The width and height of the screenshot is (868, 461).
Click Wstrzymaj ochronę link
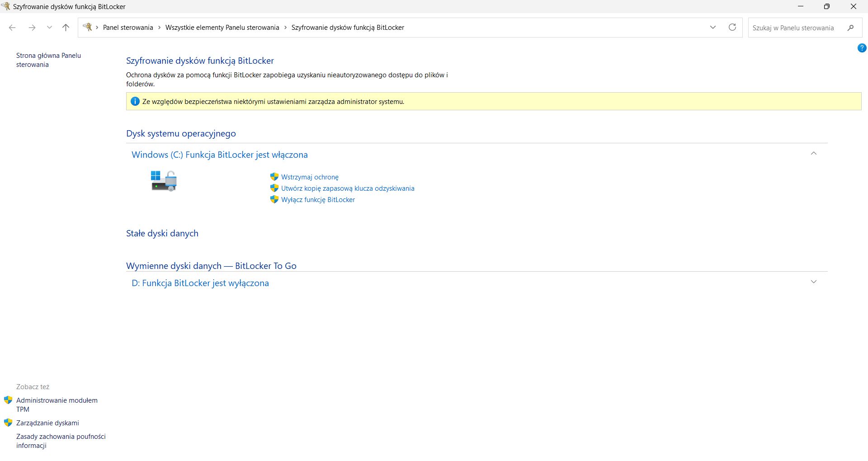310,177
